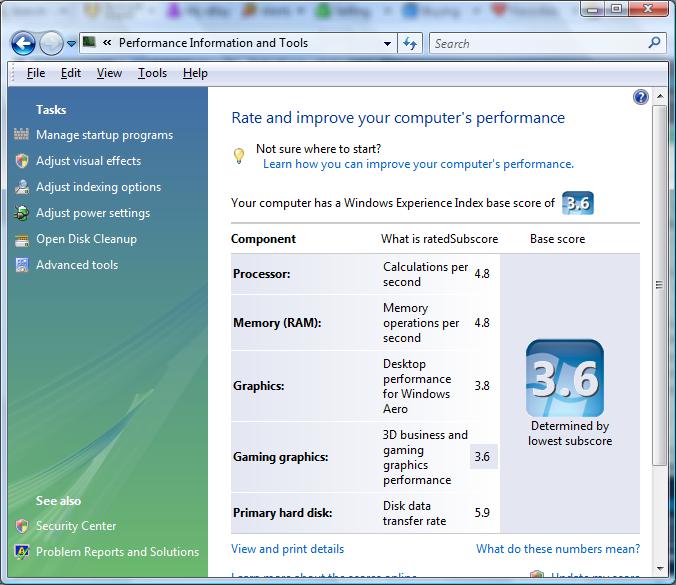676x585 pixels.
Task: Open Security Center under See also
Action: (76, 526)
